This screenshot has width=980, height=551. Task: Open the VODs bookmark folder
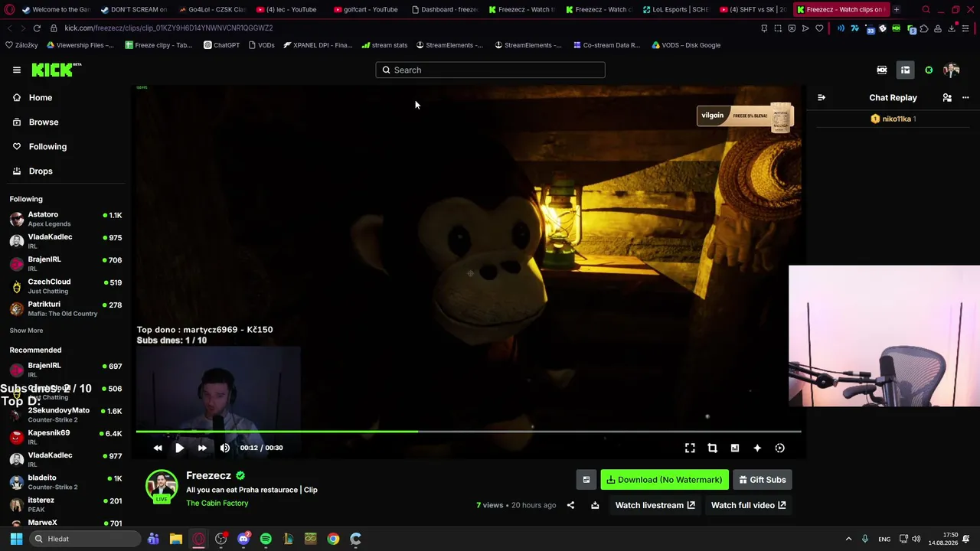[262, 45]
